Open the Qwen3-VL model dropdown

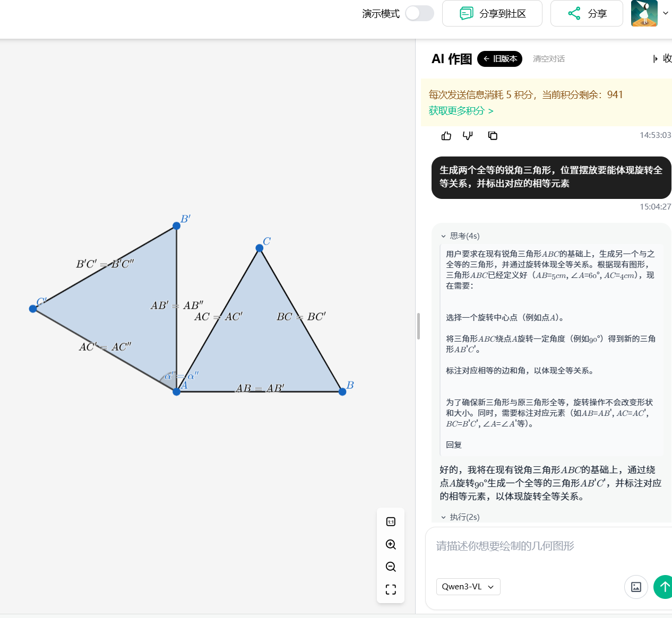pos(468,587)
